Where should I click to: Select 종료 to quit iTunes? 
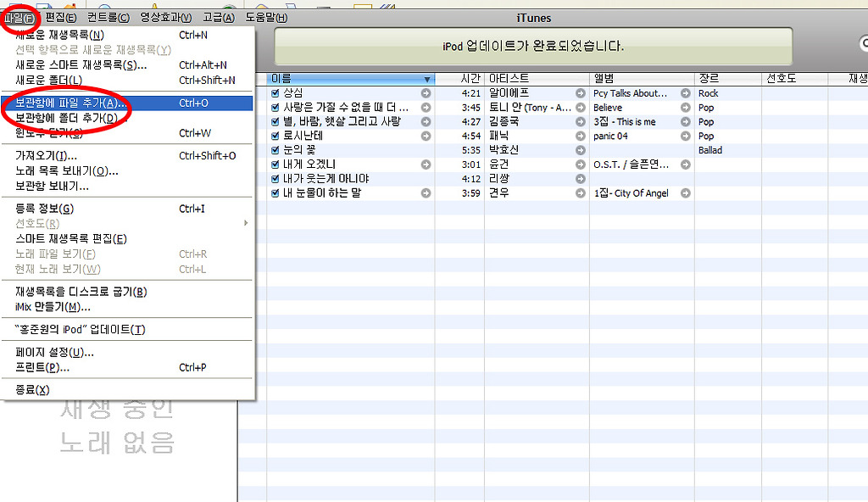(32, 390)
